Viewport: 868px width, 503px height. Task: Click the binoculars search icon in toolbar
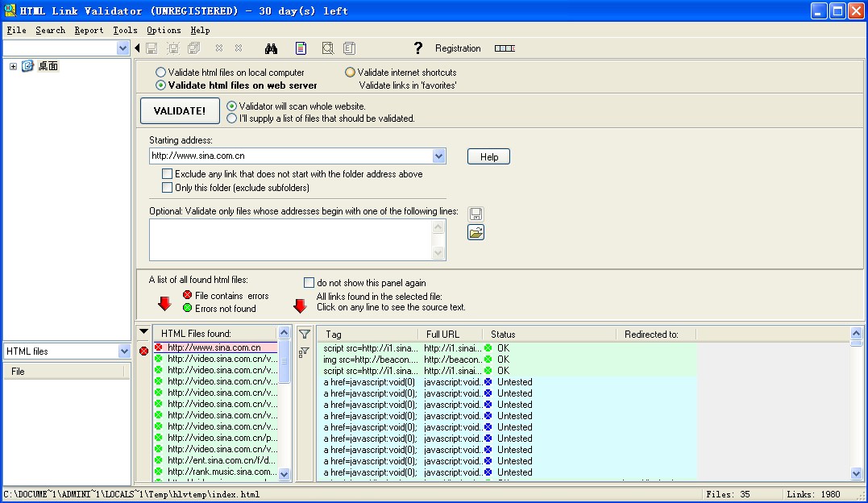coord(271,48)
